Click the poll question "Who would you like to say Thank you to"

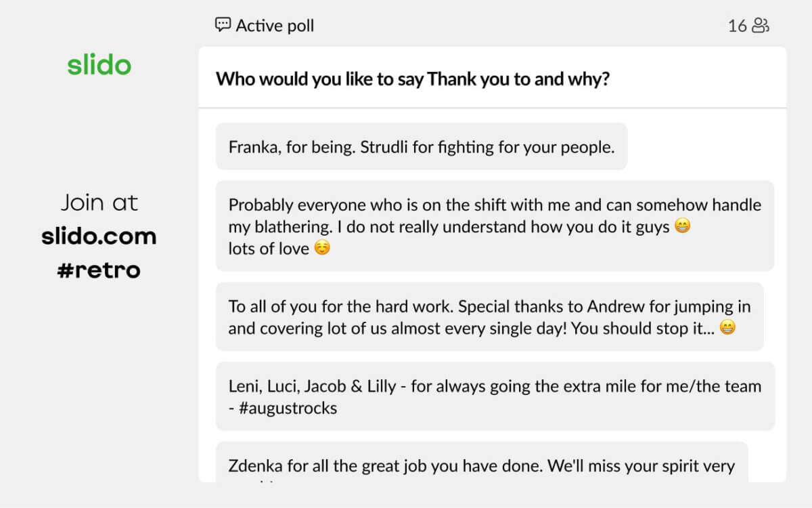point(412,79)
